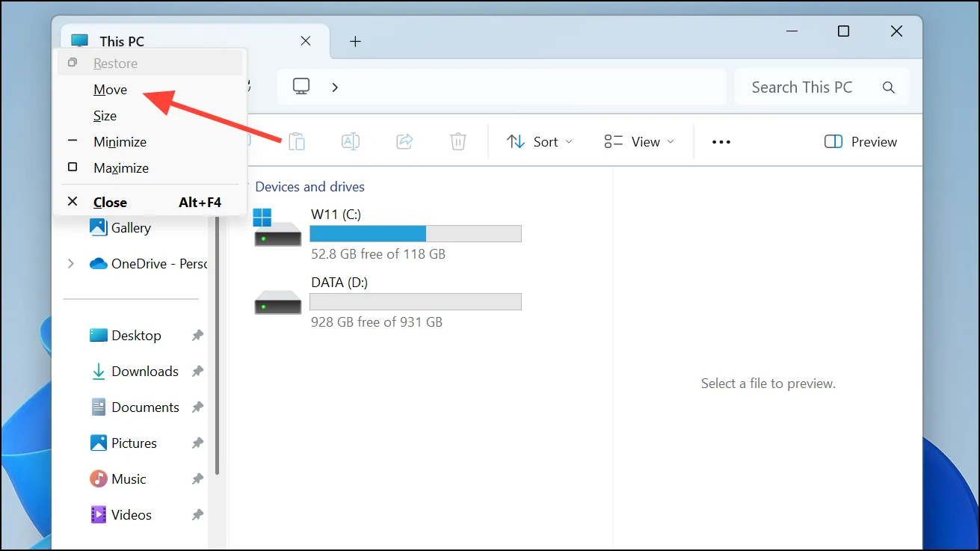Click the Delete trash icon
This screenshot has height=551, width=980.
point(458,141)
